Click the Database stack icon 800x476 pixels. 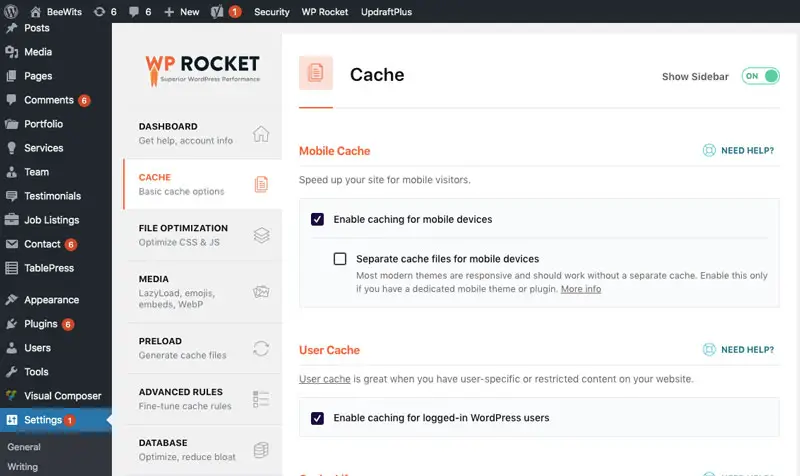(261, 450)
